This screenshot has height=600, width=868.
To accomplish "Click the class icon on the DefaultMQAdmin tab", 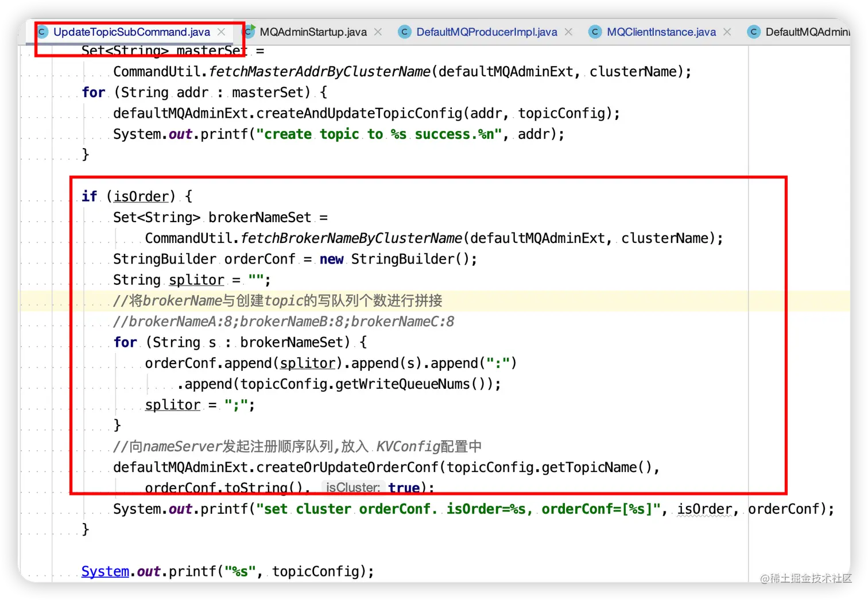I will point(754,32).
